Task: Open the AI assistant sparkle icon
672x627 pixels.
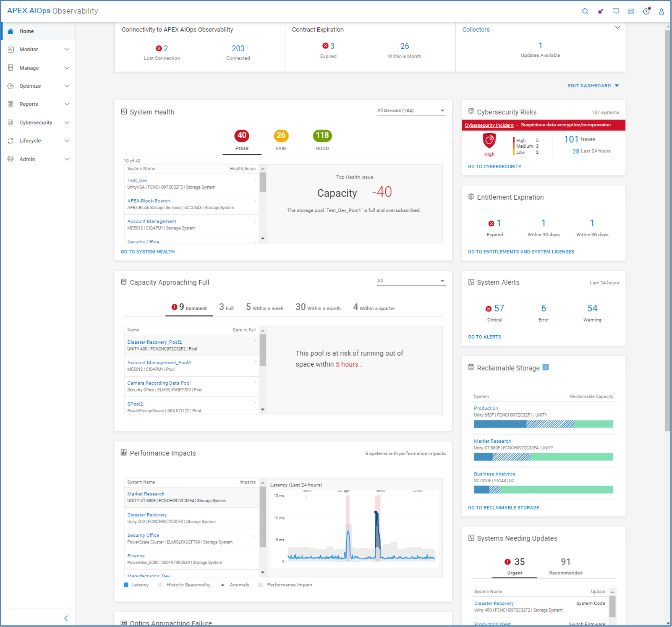Action: [x=600, y=11]
